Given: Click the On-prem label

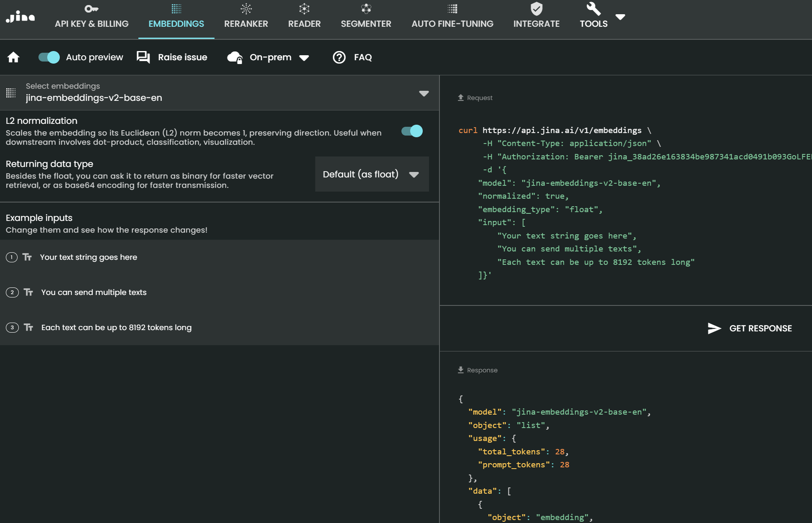Looking at the screenshot, I should [270, 57].
